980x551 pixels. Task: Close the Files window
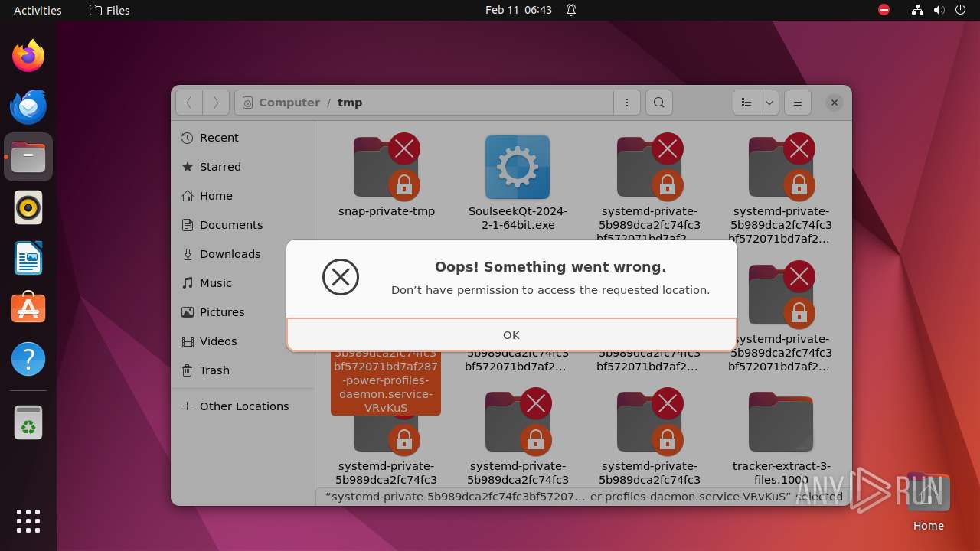click(835, 103)
